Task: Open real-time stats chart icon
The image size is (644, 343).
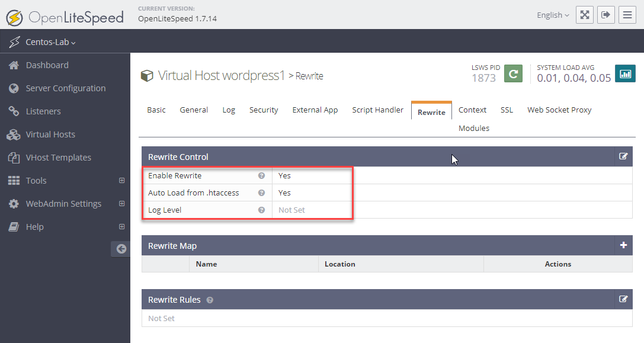Action: 625,73
